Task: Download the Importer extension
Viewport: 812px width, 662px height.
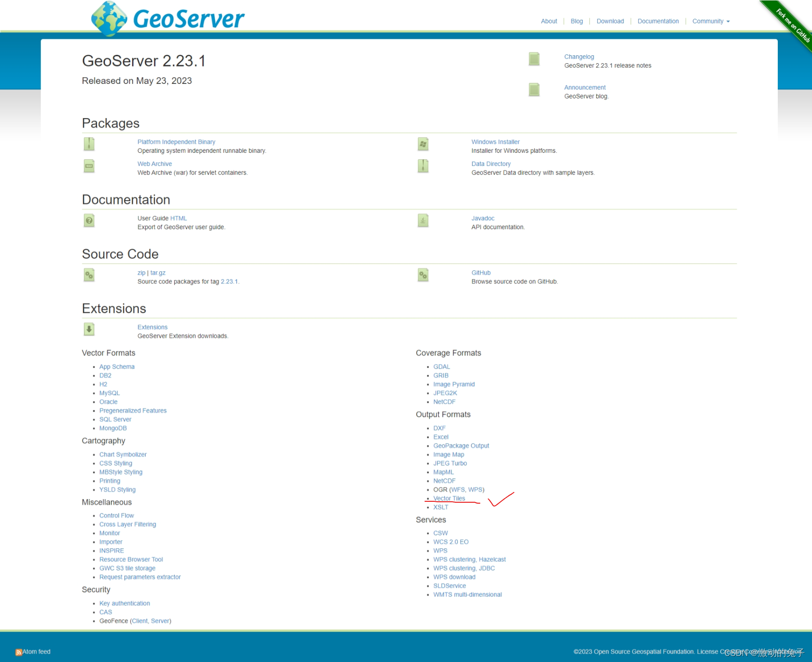Action: (111, 542)
